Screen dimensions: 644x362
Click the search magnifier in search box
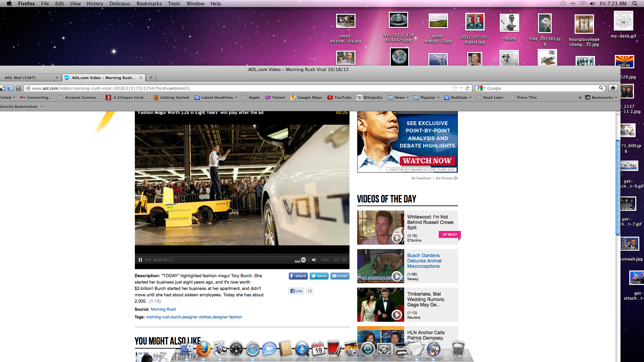tap(601, 88)
